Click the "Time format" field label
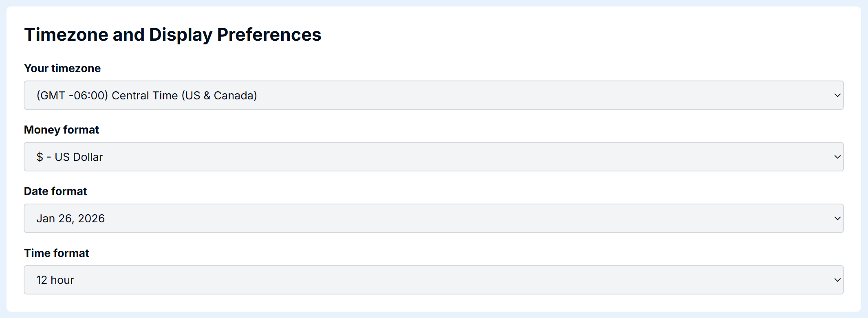Screen dimensions: 868x318 click(57, 253)
